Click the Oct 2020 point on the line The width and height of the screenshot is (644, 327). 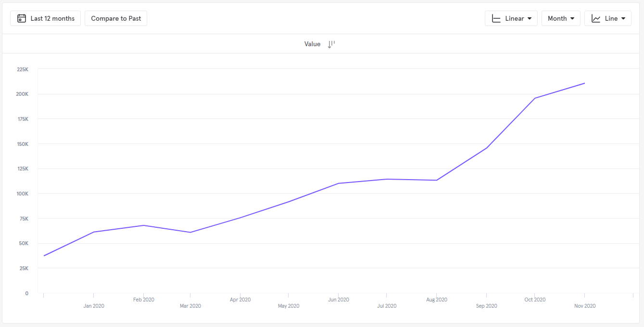coord(535,98)
